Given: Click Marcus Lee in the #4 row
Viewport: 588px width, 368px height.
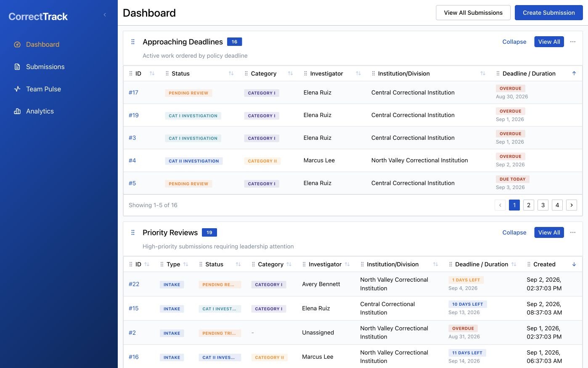Looking at the screenshot, I should [x=319, y=160].
